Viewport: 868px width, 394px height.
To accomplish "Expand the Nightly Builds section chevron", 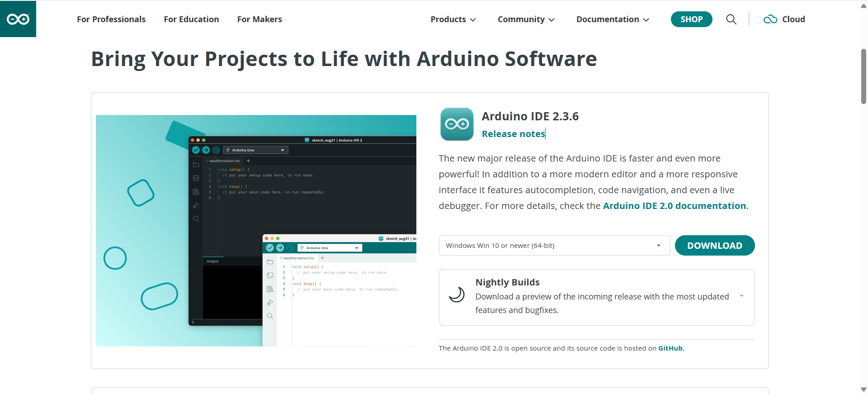I will [741, 296].
